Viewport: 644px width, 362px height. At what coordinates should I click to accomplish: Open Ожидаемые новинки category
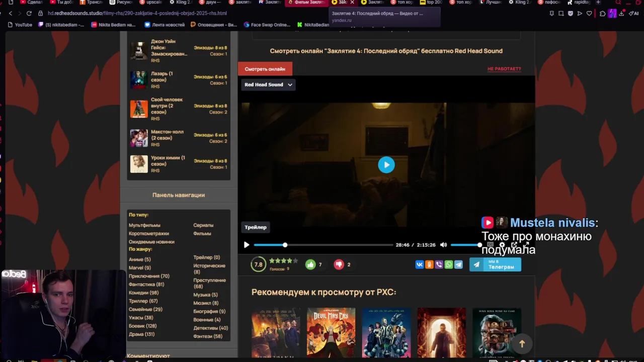[151, 242]
